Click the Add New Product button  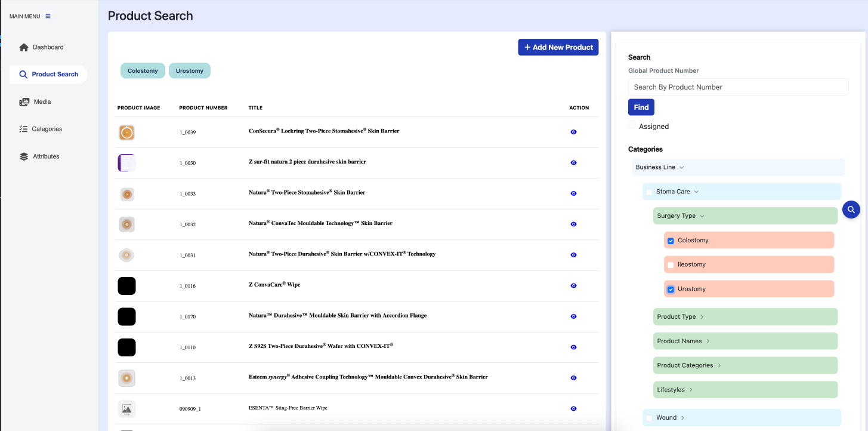click(x=558, y=47)
